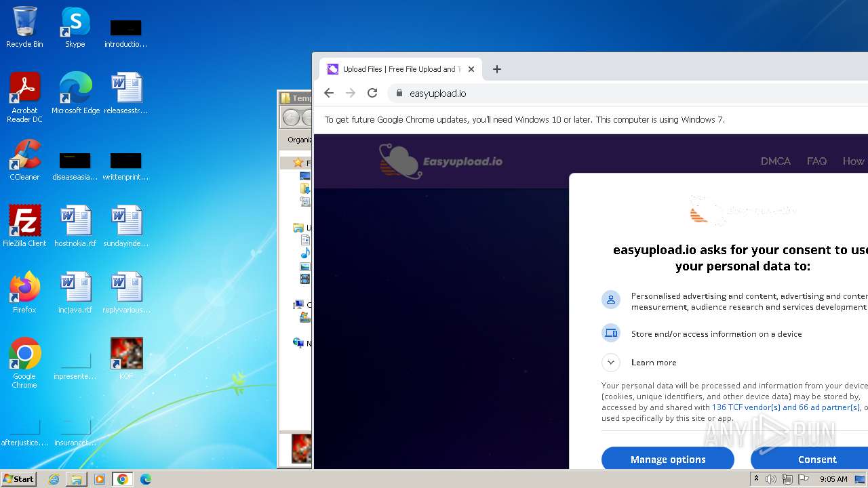The image size is (868, 488).
Task: Open the volume control in tray
Action: pos(771,479)
